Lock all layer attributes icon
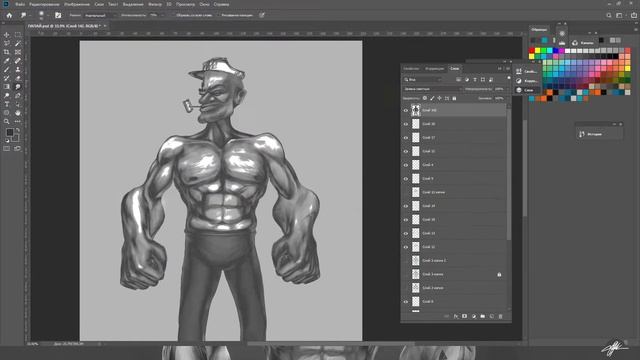640x360 pixels. [454, 98]
